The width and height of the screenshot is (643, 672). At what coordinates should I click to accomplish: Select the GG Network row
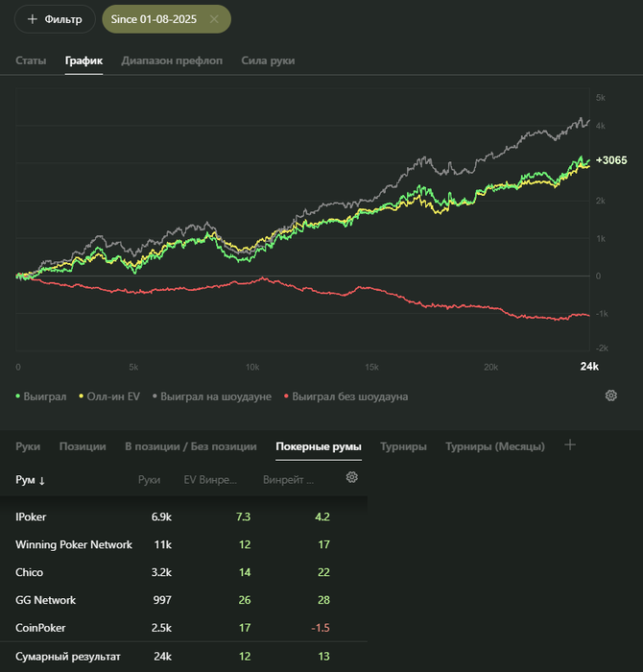46,600
